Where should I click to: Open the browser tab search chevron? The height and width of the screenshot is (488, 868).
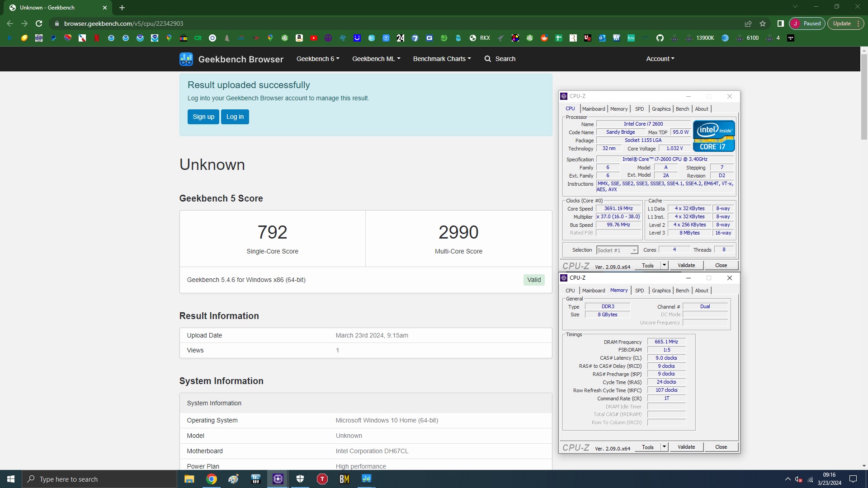795,7
